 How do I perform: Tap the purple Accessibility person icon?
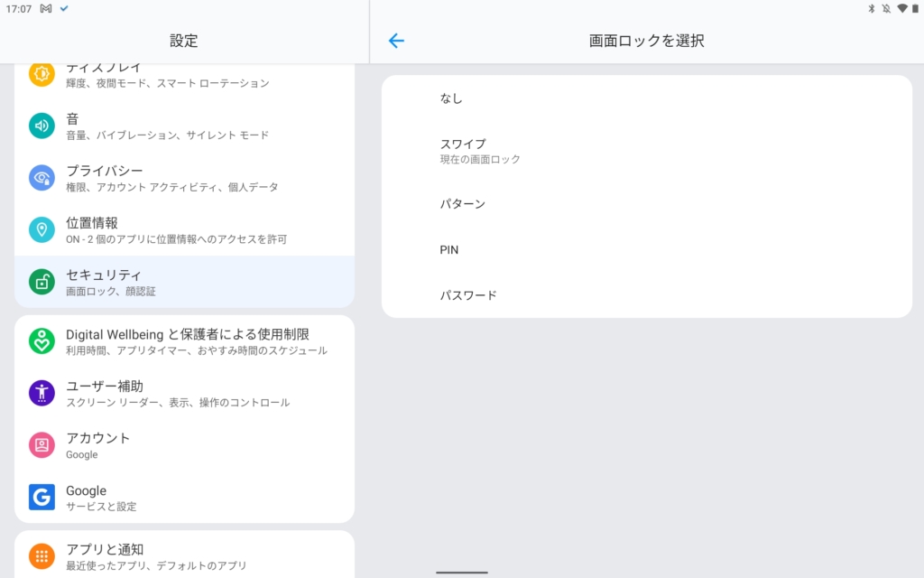point(42,393)
